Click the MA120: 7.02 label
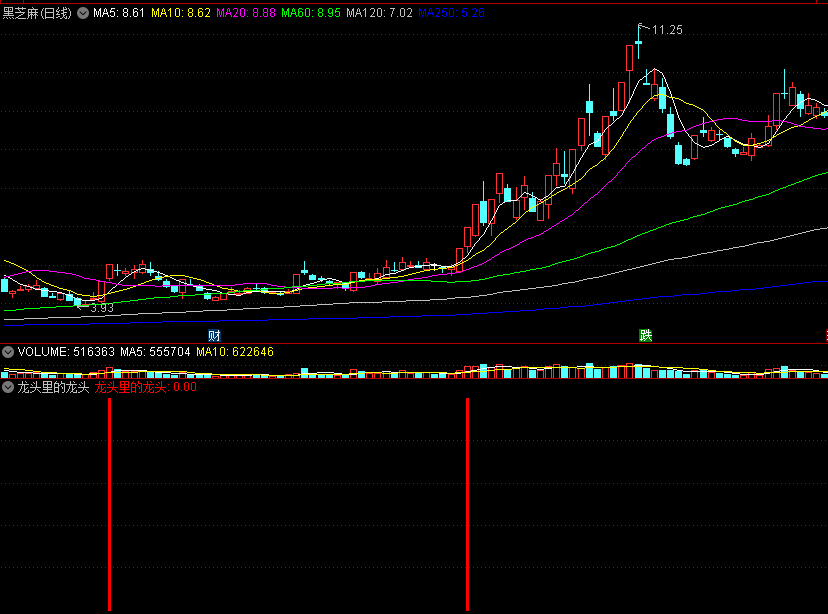Screen dimensions: 828x614 click(x=380, y=13)
